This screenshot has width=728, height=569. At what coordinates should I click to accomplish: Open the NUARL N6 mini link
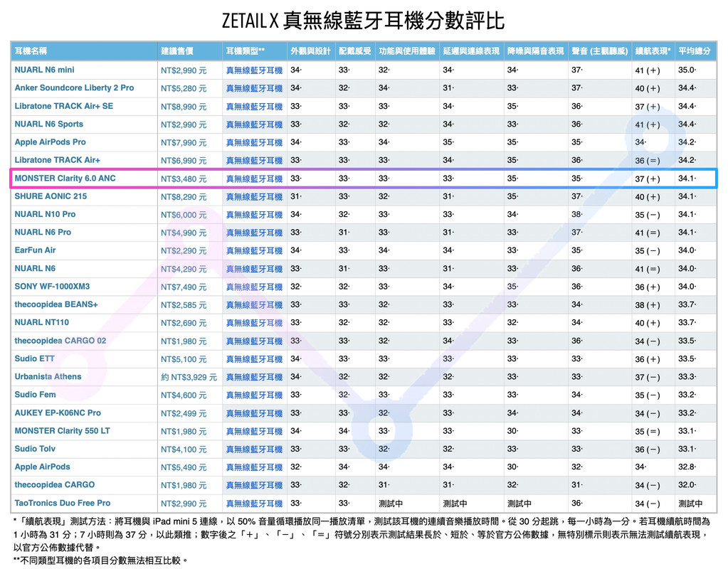pos(44,70)
